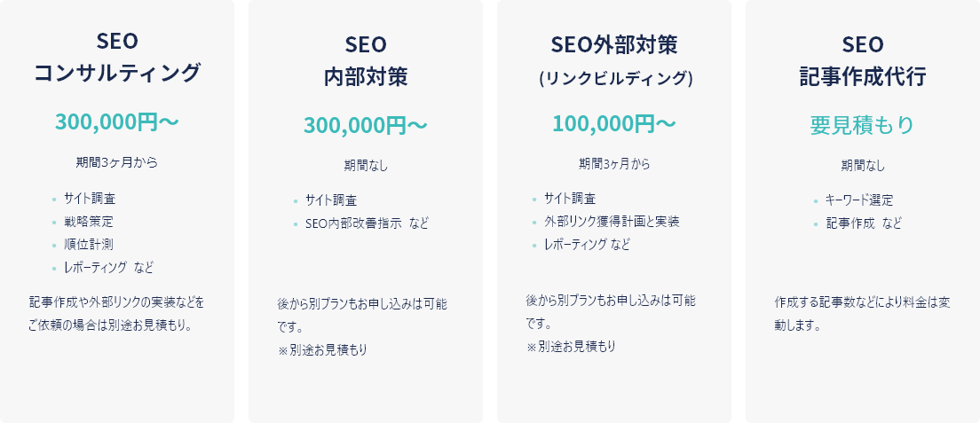
Task: Click the 要見積もり price text
Action: point(863,125)
